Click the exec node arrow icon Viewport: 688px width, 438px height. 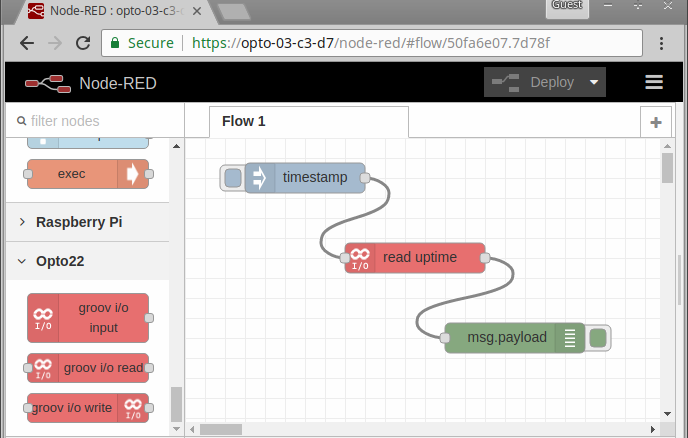[133, 174]
